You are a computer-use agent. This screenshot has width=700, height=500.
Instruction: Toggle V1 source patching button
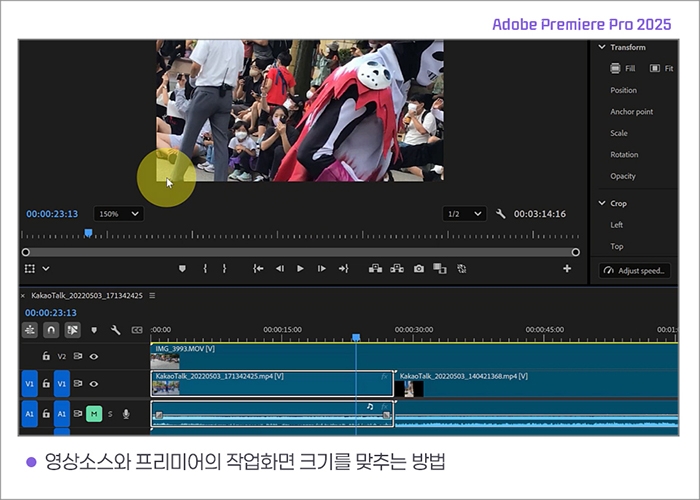pos(29,383)
